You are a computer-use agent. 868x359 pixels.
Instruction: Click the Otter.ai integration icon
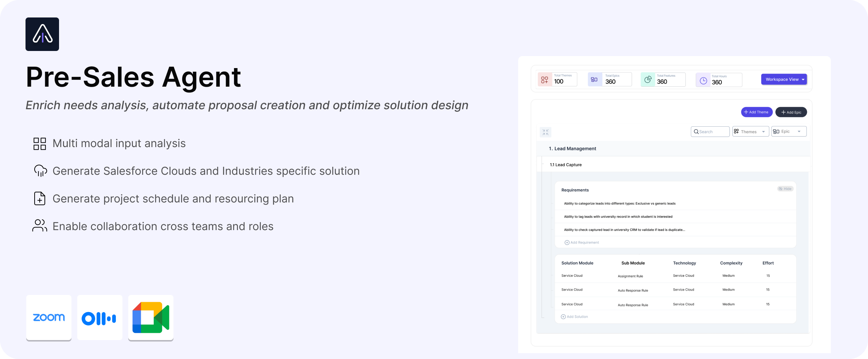pyautogui.click(x=99, y=318)
